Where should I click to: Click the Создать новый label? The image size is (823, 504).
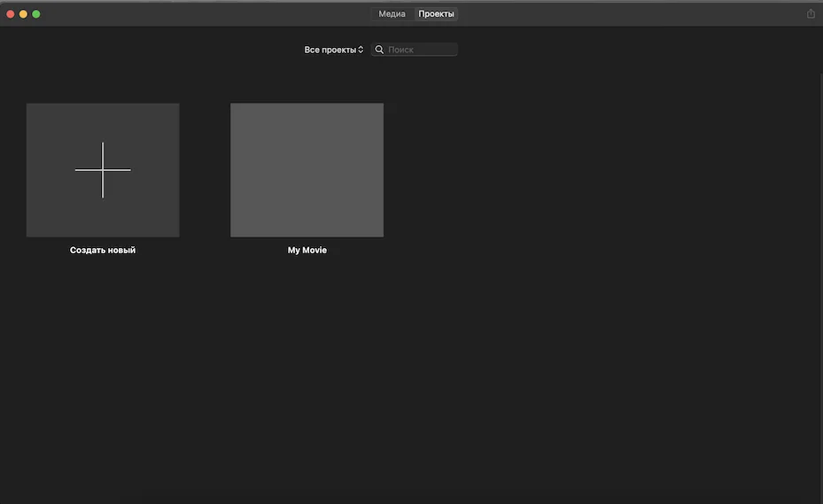[103, 251]
